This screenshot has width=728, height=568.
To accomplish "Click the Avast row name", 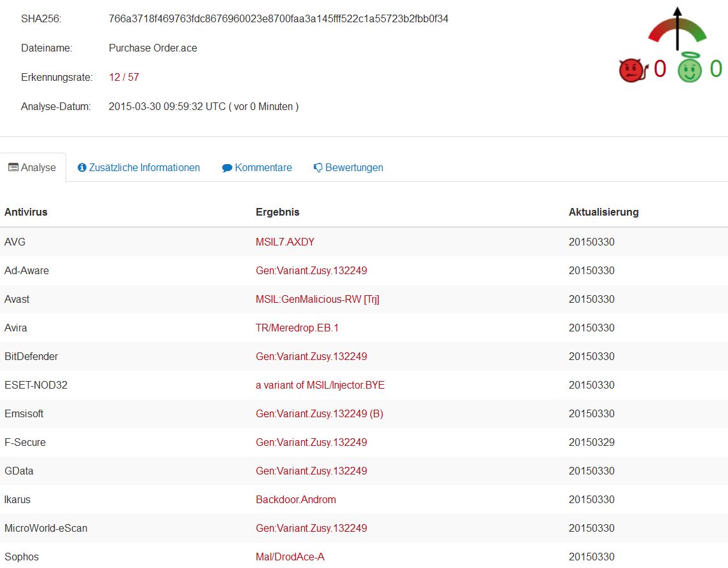I will [17, 300].
